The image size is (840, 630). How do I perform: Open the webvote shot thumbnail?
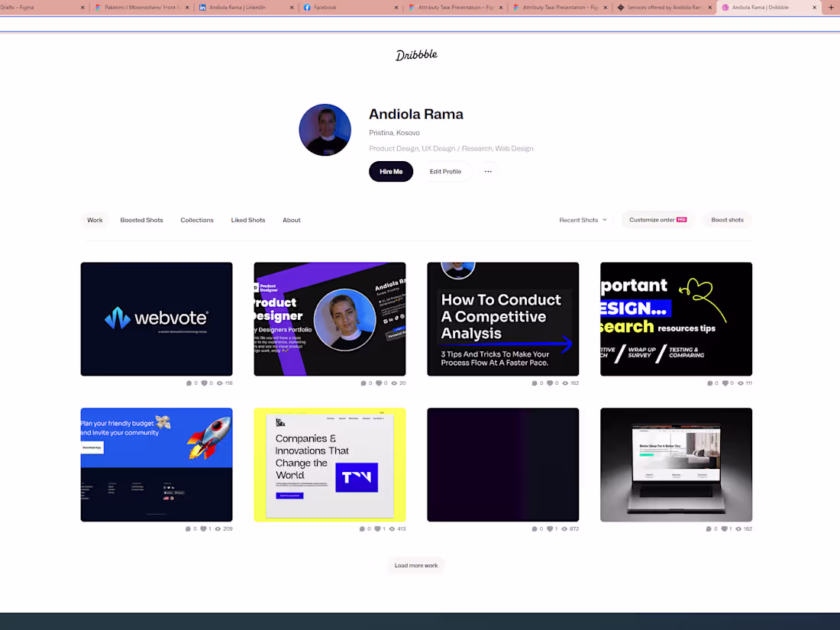pyautogui.click(x=157, y=318)
